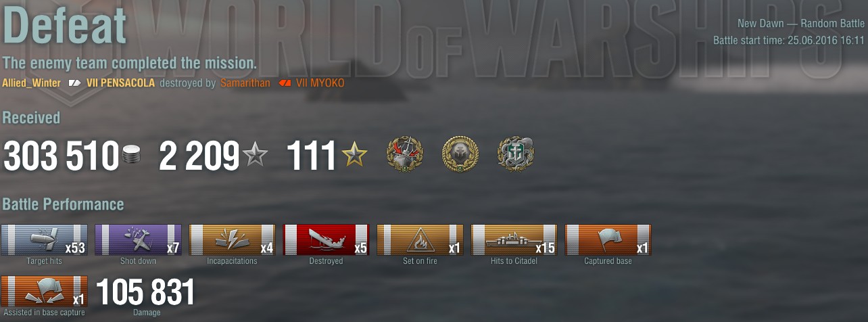Click the gold star free experience icon
Image resolution: width=868 pixels, height=322 pixels.
(355, 156)
